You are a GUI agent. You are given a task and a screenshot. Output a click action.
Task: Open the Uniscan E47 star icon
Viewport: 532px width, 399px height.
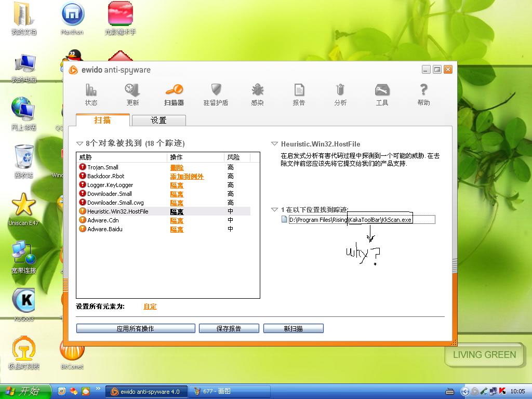tap(23, 209)
